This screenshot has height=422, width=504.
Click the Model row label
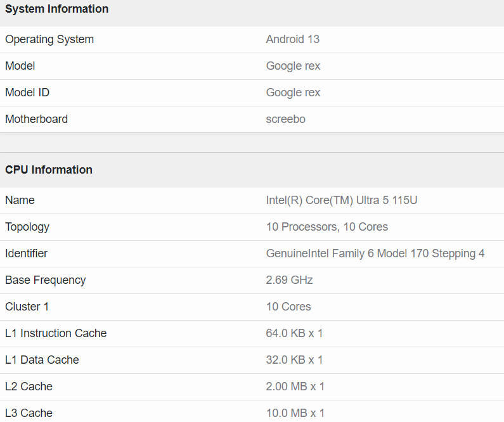click(x=20, y=66)
